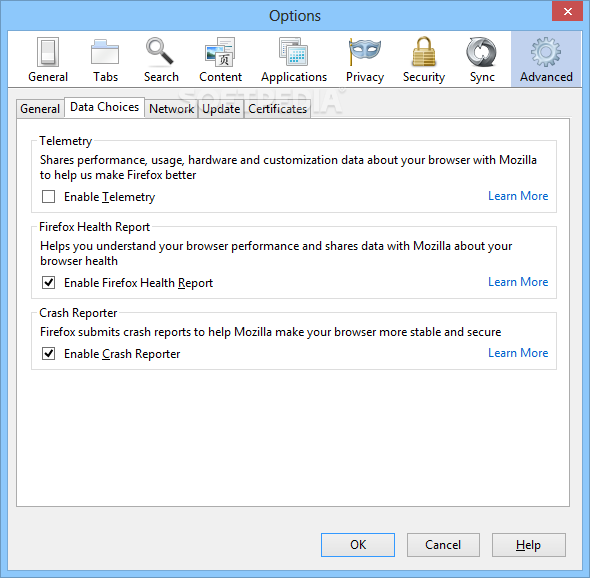Close the Options dialog window

pyautogui.click(x=567, y=11)
